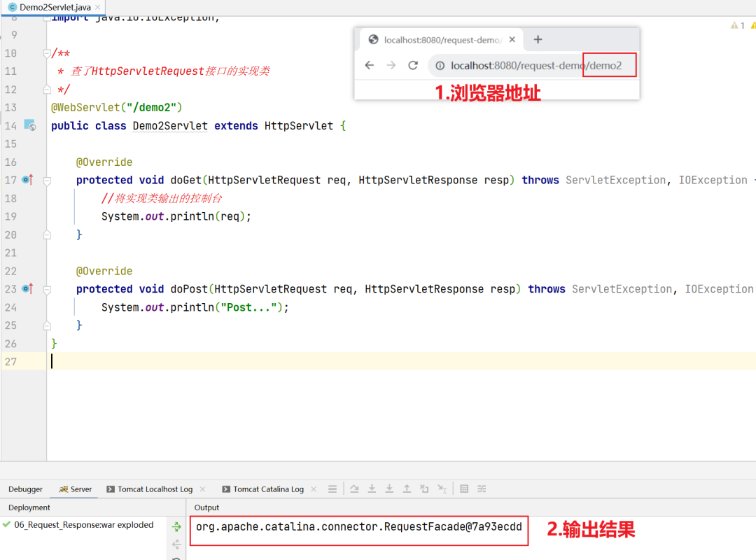The width and height of the screenshot is (756, 560).
Task: Click the doPost method name
Action: (x=189, y=289)
